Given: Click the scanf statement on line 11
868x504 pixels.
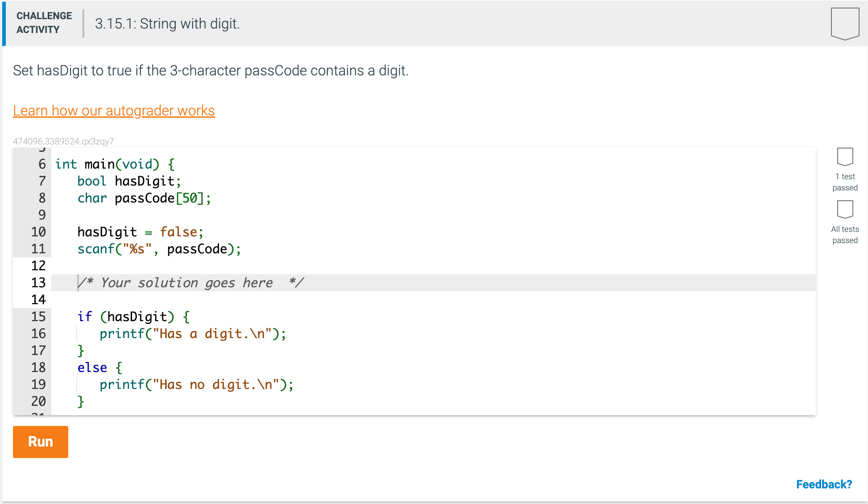Looking at the screenshot, I should click(159, 249).
